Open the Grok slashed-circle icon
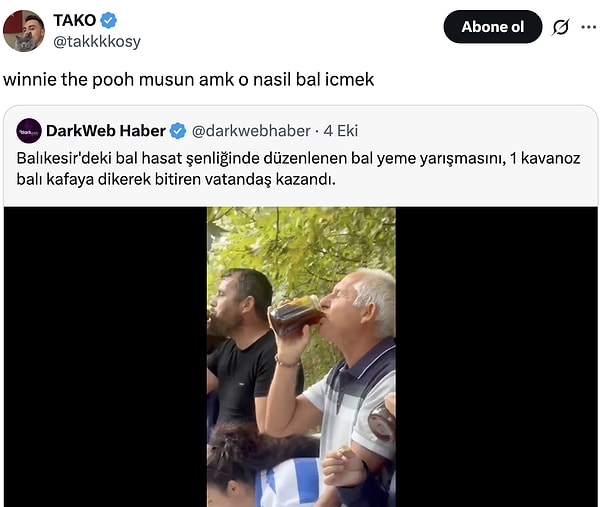Image resolution: width=600 pixels, height=507 pixels. pyautogui.click(x=561, y=27)
